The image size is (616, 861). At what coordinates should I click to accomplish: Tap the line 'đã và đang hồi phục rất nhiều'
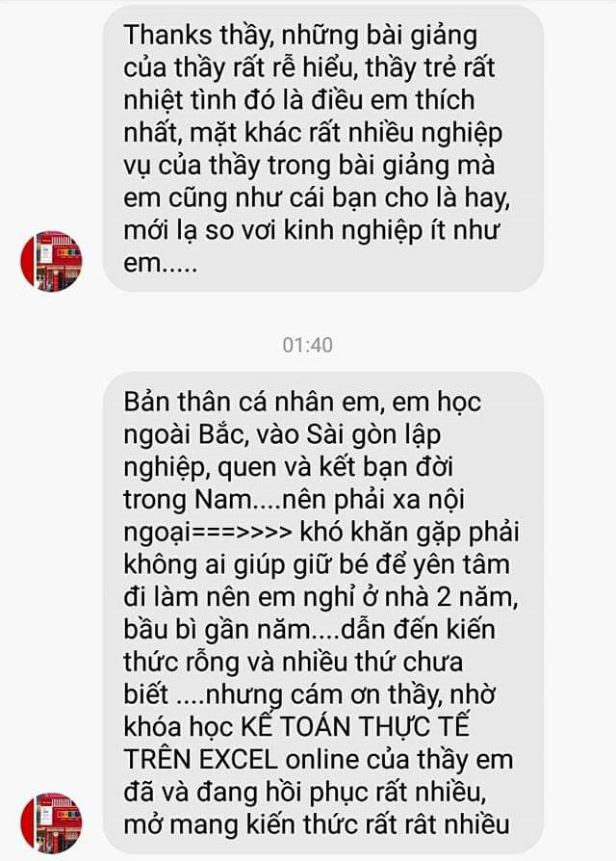(305, 793)
